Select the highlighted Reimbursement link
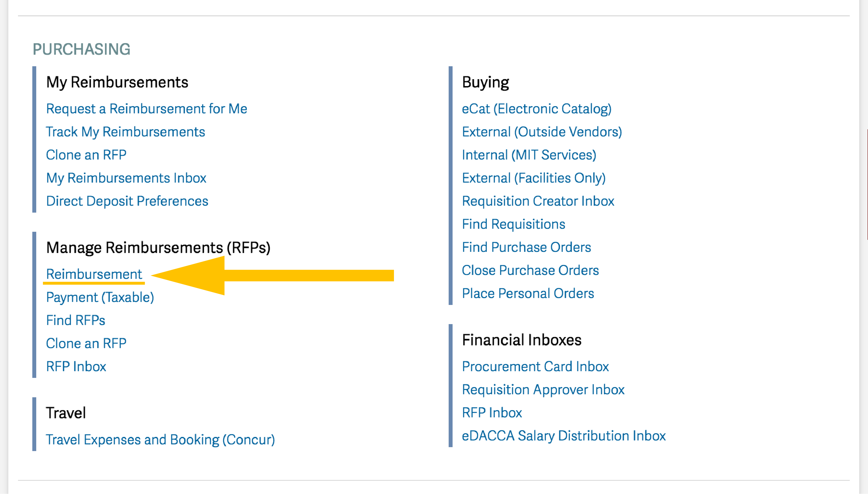Image resolution: width=868 pixels, height=494 pixels. click(94, 274)
